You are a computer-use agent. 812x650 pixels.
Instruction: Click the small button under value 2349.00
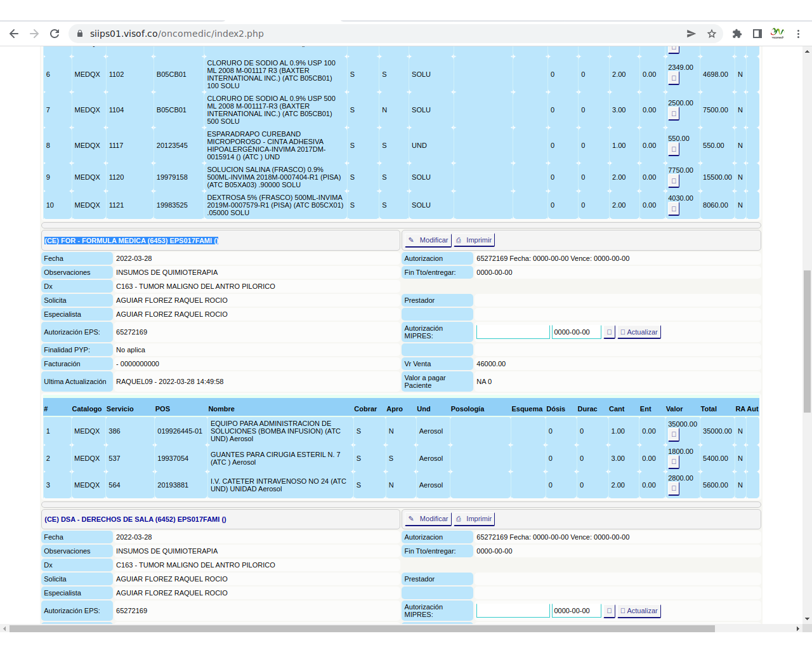click(x=674, y=78)
